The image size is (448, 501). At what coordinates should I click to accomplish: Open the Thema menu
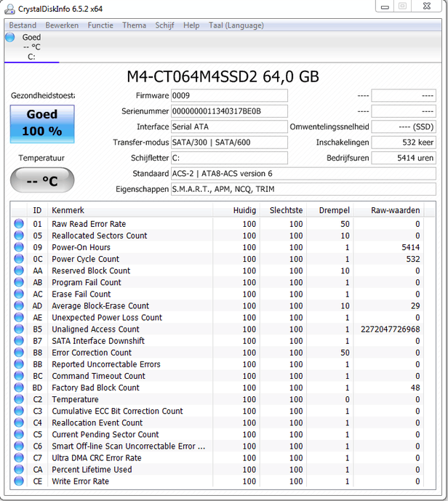pos(135,25)
